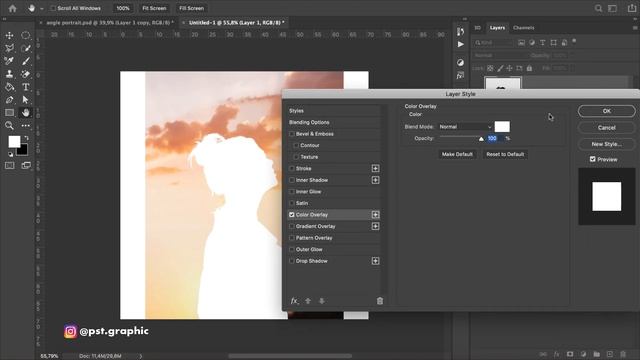The height and width of the screenshot is (360, 640).
Task: Open Hand tool preset picker arrow
Action: pos(42,9)
